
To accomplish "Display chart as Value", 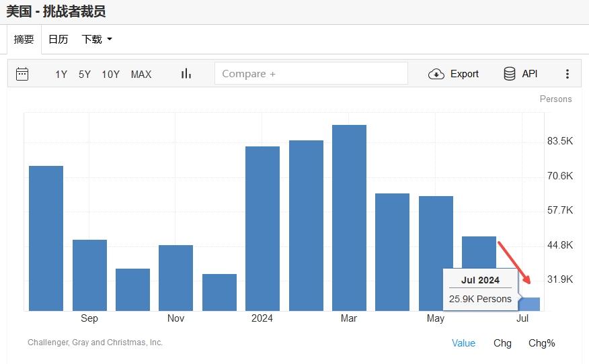I will [463, 343].
